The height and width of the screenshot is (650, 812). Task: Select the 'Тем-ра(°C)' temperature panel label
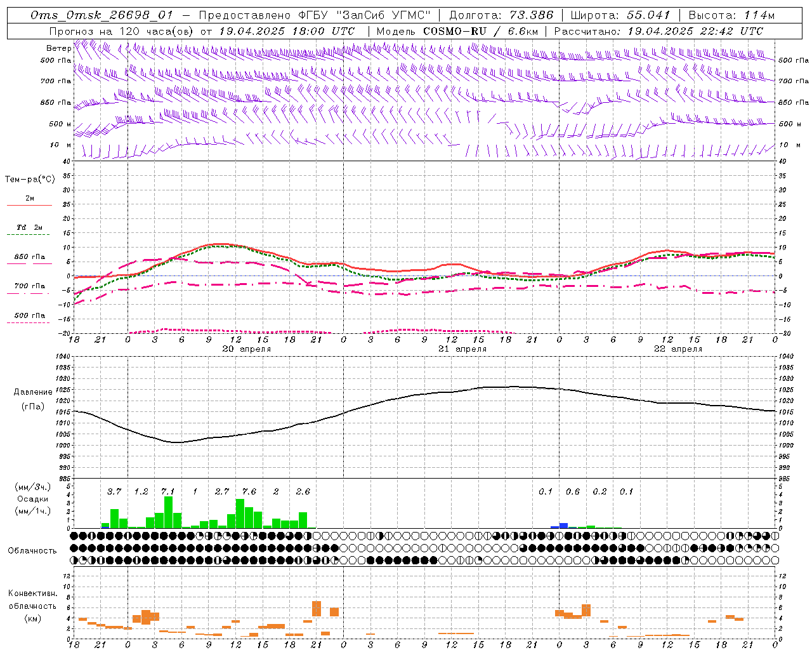pos(30,180)
